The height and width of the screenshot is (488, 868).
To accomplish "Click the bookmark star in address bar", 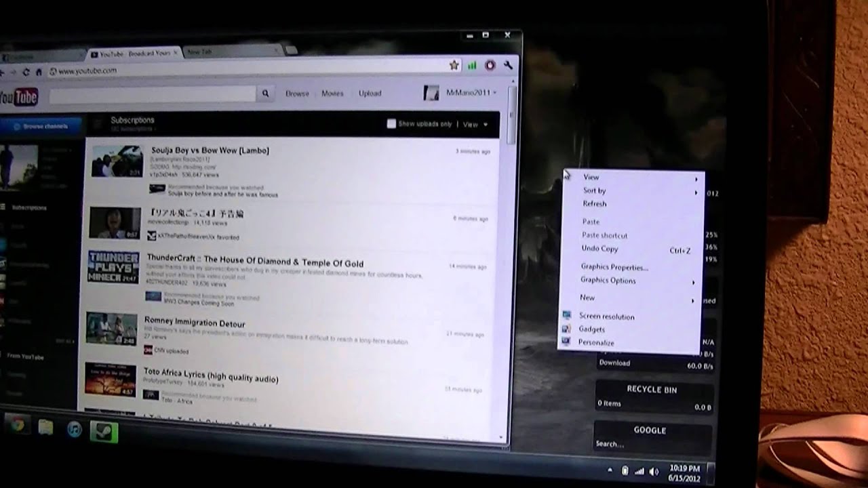I will pyautogui.click(x=454, y=65).
